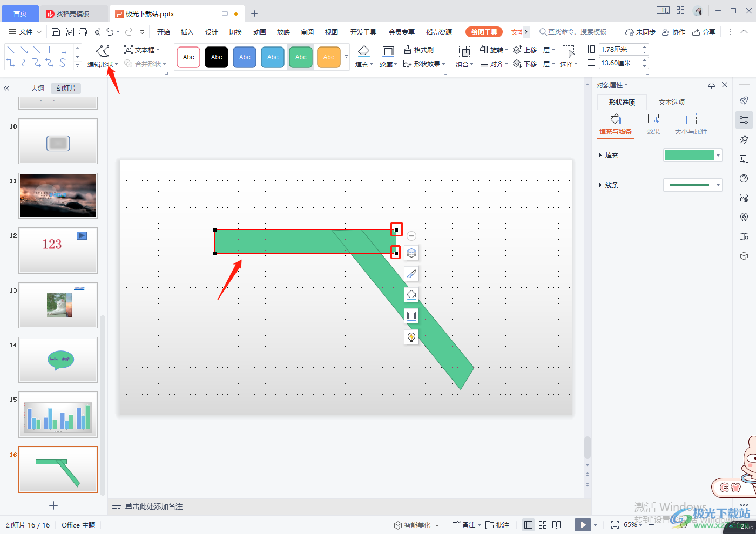Open the 插入 ribbon tab
The height and width of the screenshot is (534, 756).
[x=187, y=32]
